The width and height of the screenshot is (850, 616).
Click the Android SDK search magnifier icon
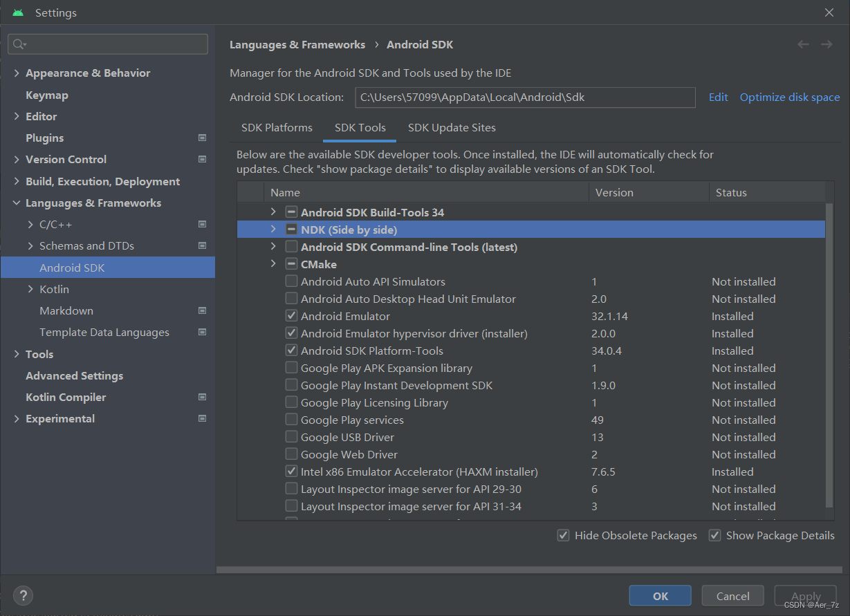click(19, 44)
